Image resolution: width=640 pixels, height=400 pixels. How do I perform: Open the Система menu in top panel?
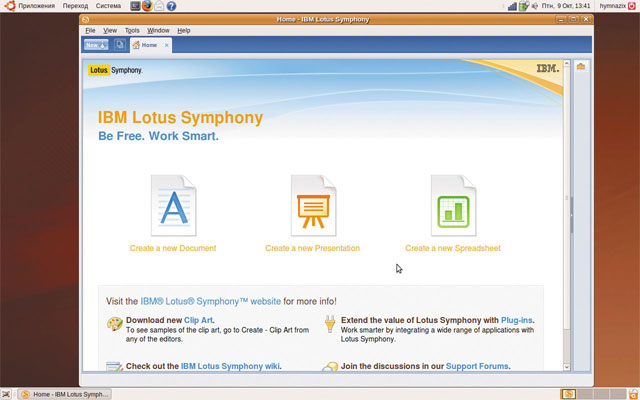[x=108, y=6]
